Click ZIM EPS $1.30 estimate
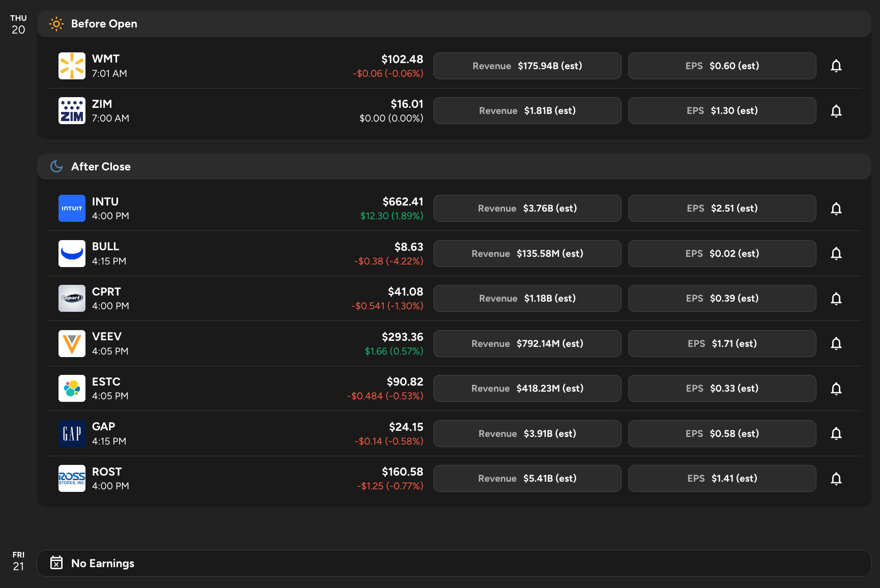The width and height of the screenshot is (880, 588). coord(722,111)
